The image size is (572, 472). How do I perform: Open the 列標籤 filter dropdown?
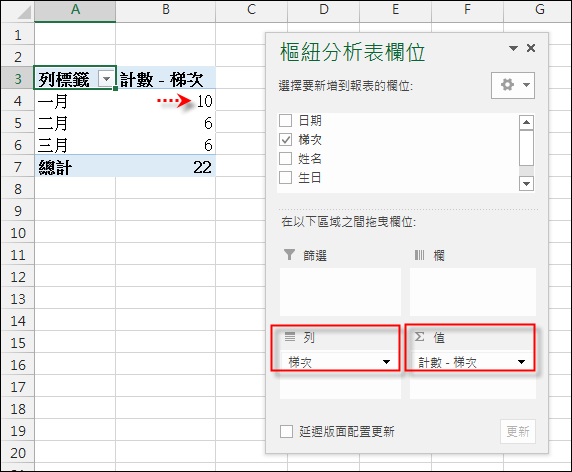(107, 78)
